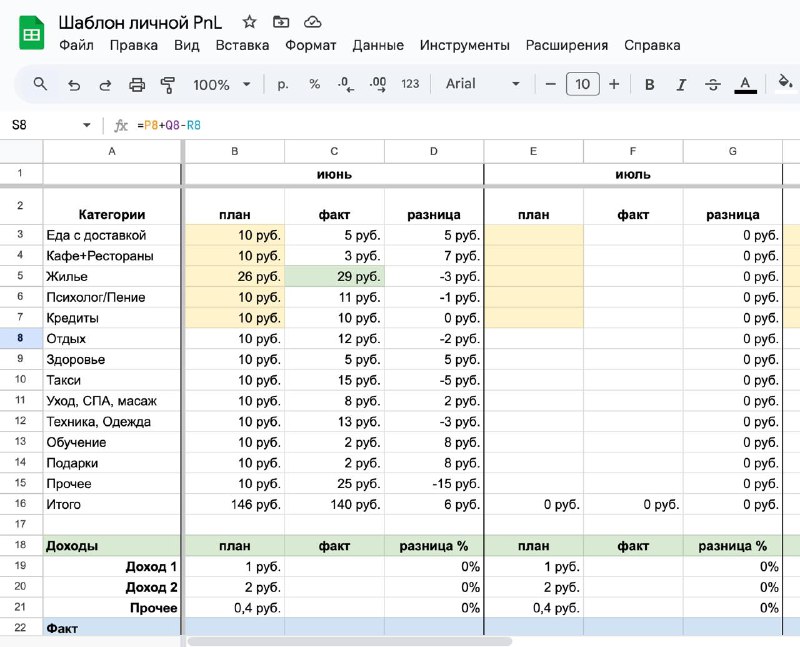This screenshot has width=800, height=647.
Task: Open the Данные menu
Action: (378, 45)
